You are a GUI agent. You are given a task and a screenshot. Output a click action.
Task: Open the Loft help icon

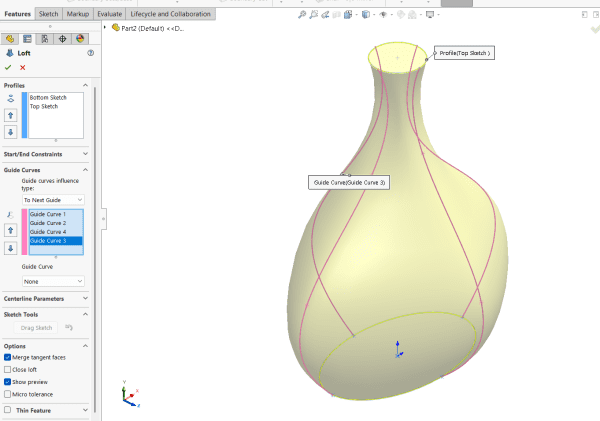[x=90, y=53]
